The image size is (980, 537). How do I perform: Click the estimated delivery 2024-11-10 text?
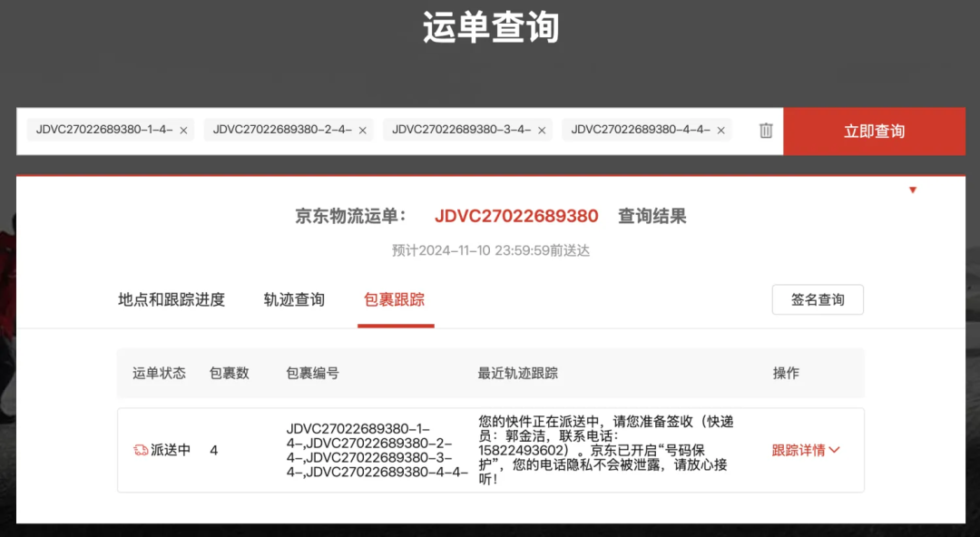point(491,250)
